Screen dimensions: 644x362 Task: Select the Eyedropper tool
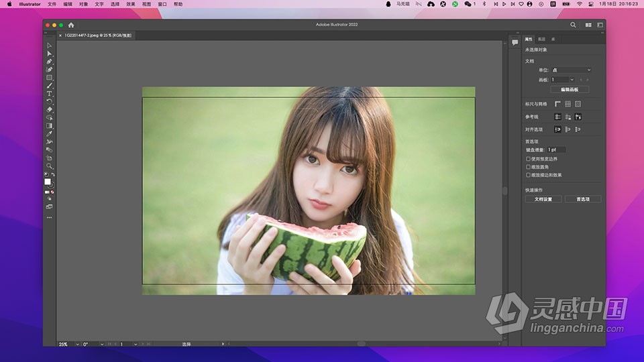tap(49, 134)
